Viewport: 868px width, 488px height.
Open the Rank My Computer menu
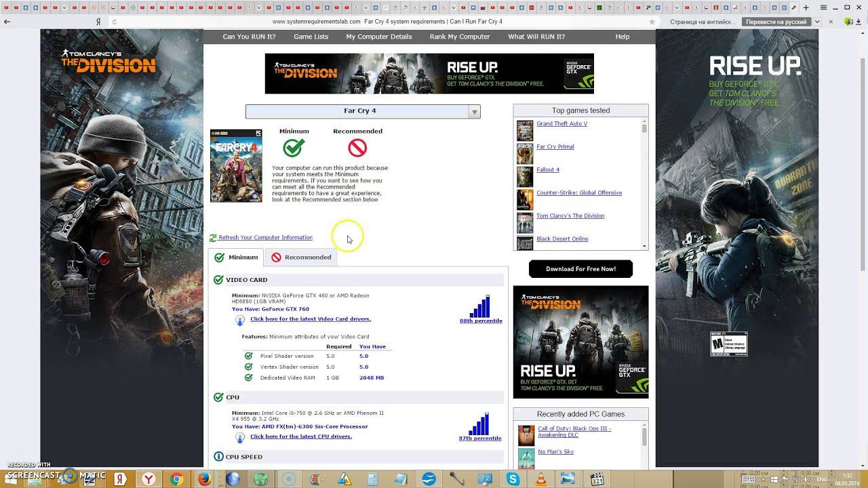tap(460, 37)
